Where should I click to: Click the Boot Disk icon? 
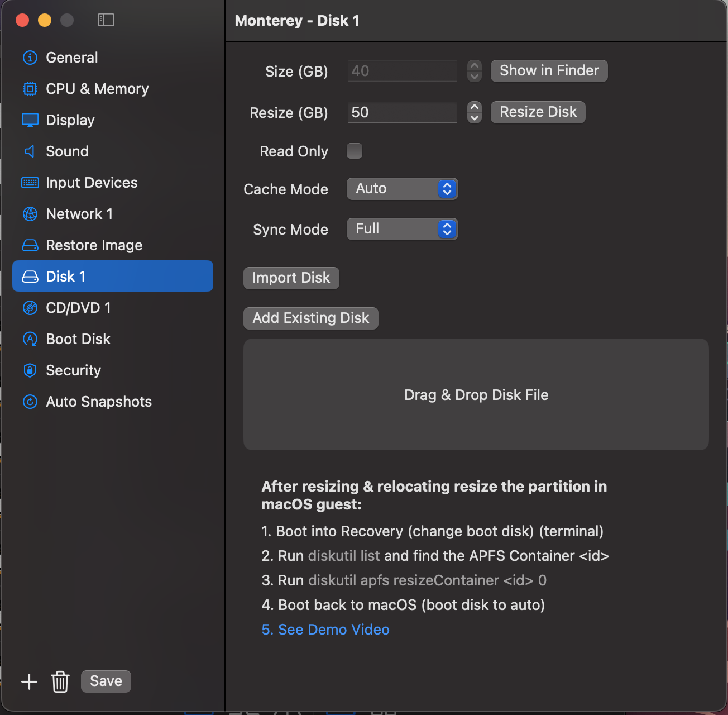click(x=30, y=339)
